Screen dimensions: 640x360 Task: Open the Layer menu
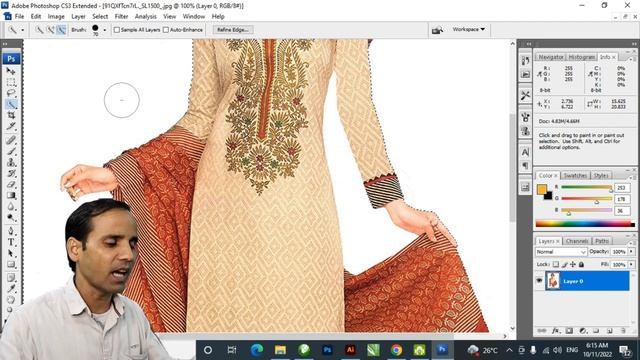pyautogui.click(x=78, y=17)
